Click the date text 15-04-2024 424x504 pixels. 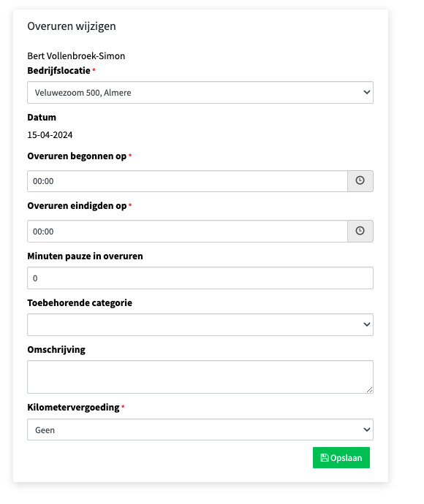50,135
